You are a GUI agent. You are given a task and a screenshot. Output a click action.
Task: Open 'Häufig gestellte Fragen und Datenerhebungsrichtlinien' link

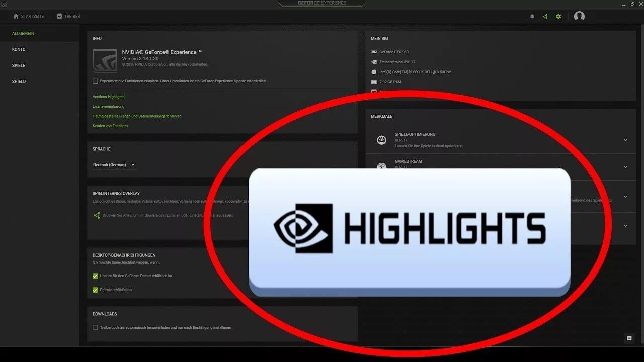click(137, 116)
